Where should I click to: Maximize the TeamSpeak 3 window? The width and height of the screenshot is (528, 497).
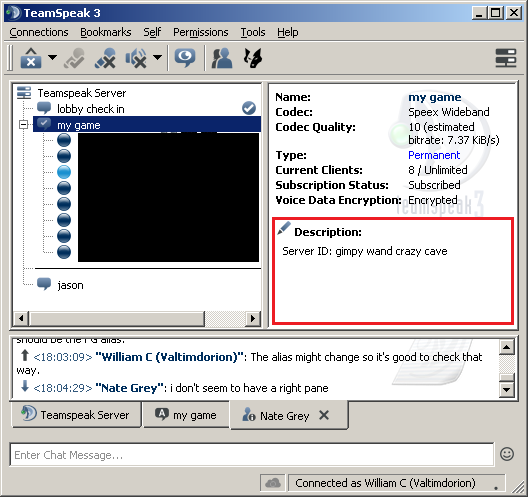click(x=496, y=13)
